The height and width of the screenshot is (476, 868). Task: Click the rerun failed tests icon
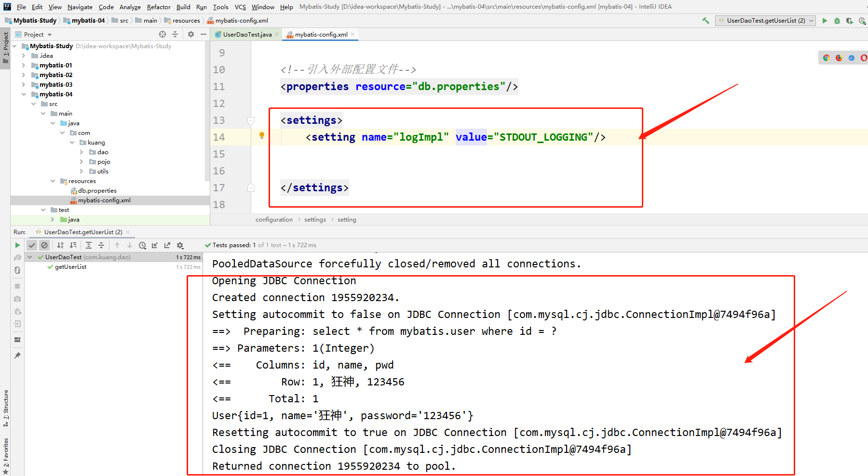pyautogui.click(x=17, y=258)
